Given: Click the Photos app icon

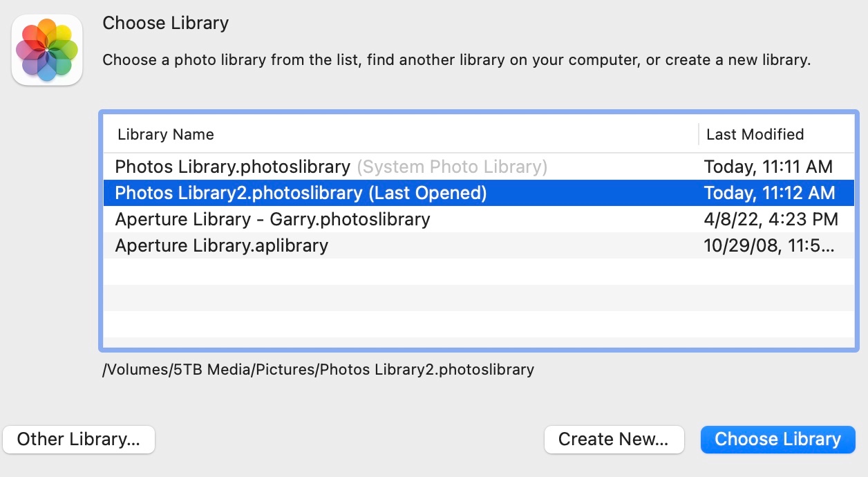Looking at the screenshot, I should coord(47,50).
